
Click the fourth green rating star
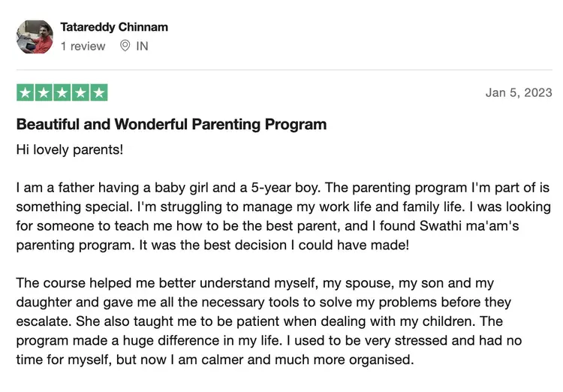click(80, 93)
